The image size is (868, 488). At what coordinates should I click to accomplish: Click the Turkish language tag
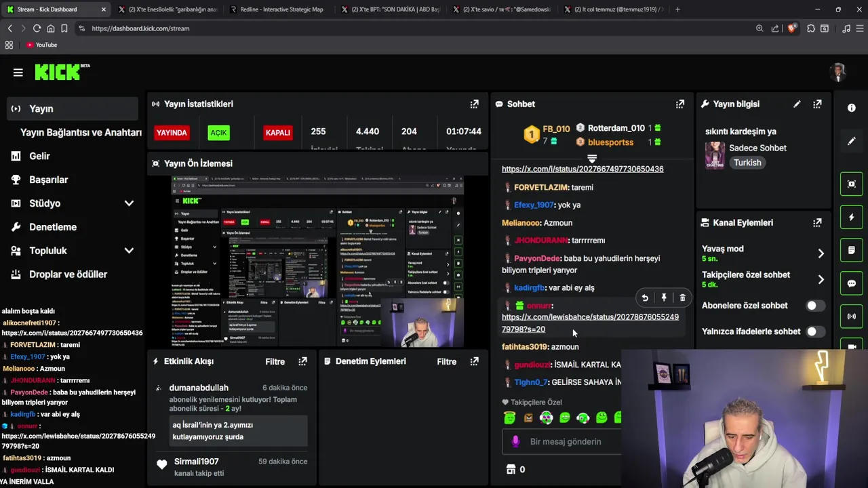click(747, 163)
